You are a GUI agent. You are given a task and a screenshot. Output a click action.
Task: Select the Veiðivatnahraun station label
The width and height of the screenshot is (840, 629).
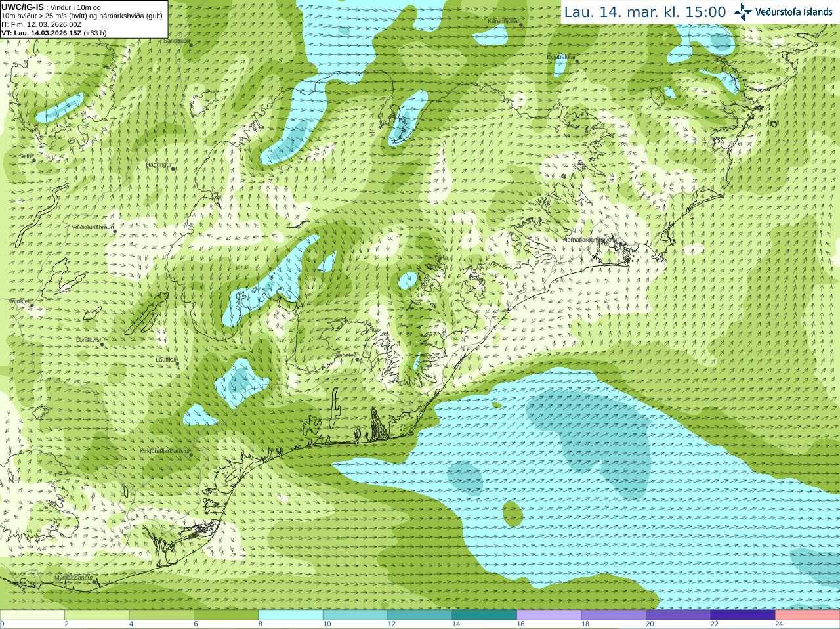[93, 227]
